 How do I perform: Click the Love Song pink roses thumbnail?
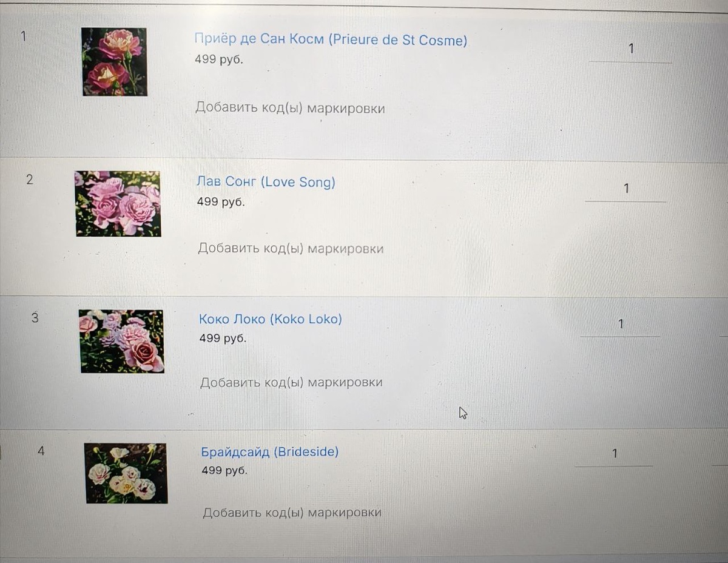[x=118, y=203]
